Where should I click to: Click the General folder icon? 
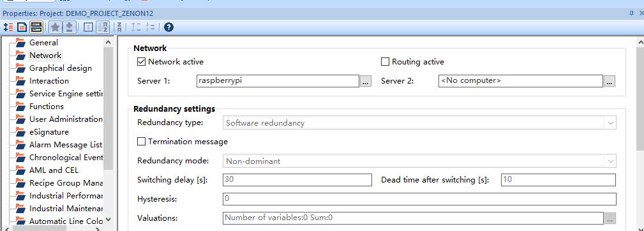[x=20, y=42]
